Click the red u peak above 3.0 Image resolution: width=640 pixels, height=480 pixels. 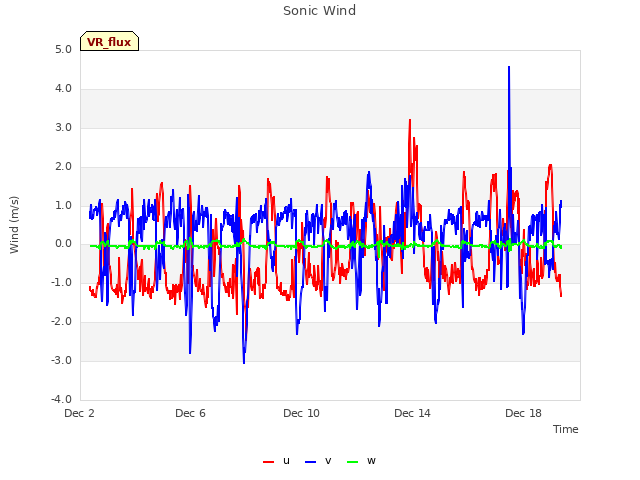click(x=410, y=120)
